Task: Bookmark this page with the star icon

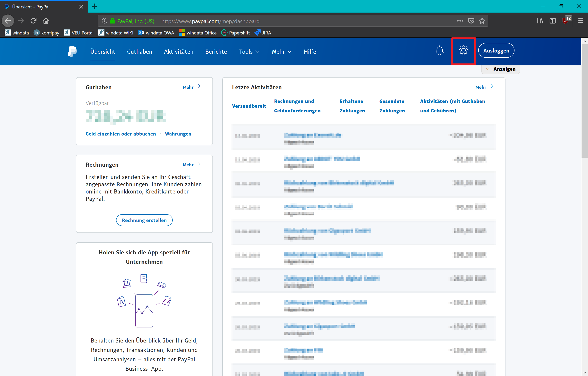Action: (482, 21)
